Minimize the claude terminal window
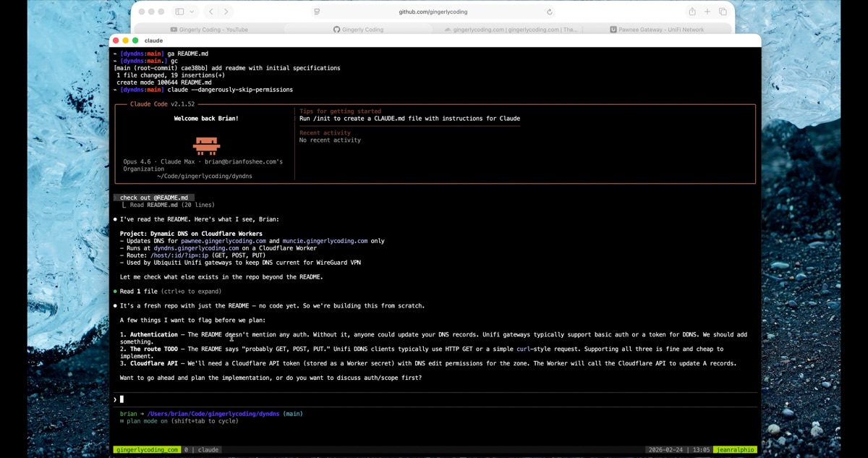The height and width of the screenshot is (458, 868). 126,41
